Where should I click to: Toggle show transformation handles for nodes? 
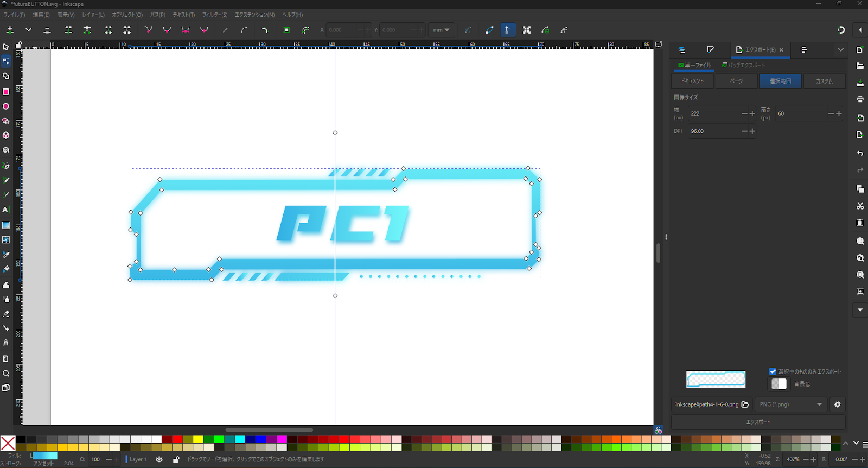point(527,30)
